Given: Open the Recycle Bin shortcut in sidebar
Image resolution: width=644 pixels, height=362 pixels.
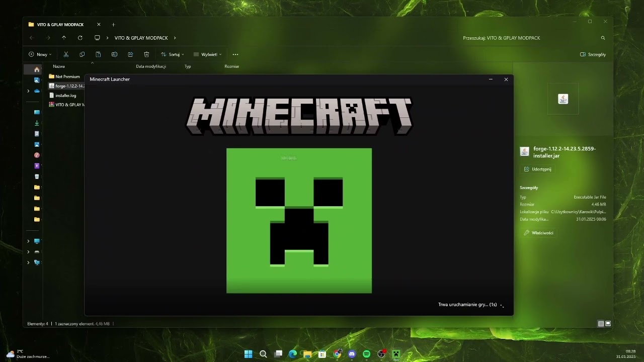Looking at the screenshot, I should click(37, 176).
